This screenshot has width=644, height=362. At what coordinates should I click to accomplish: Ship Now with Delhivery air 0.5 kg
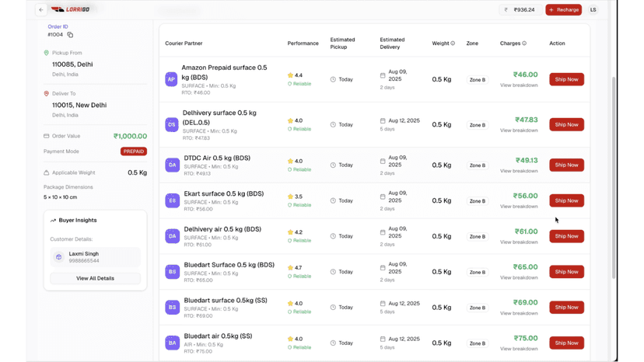click(x=566, y=236)
